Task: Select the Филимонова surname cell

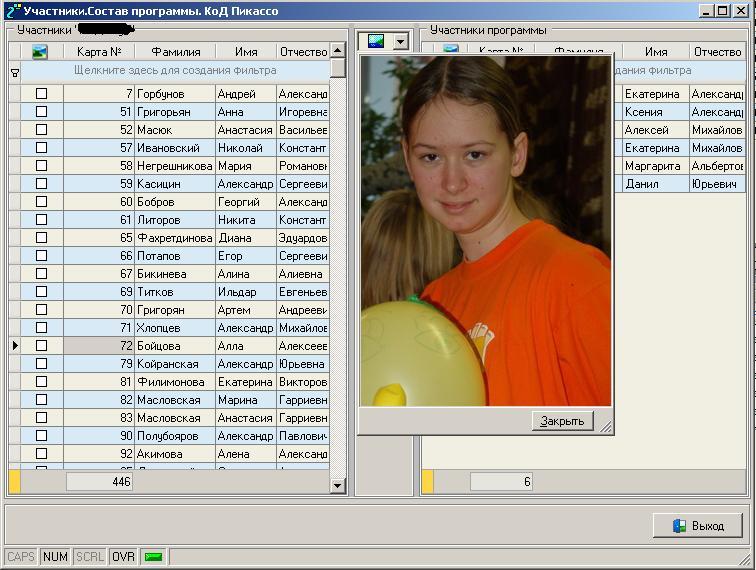Action: [x=175, y=381]
